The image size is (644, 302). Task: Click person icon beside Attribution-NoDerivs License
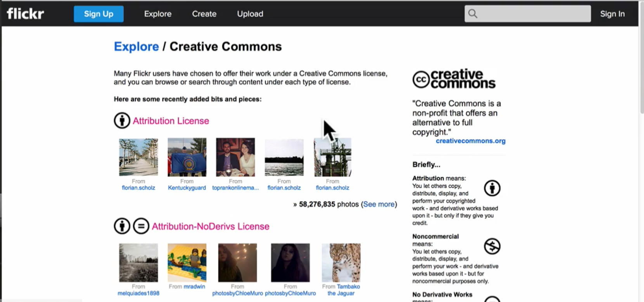(x=122, y=226)
